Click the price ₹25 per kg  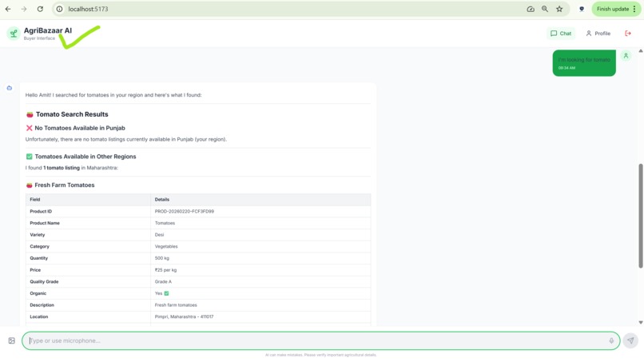point(165,270)
